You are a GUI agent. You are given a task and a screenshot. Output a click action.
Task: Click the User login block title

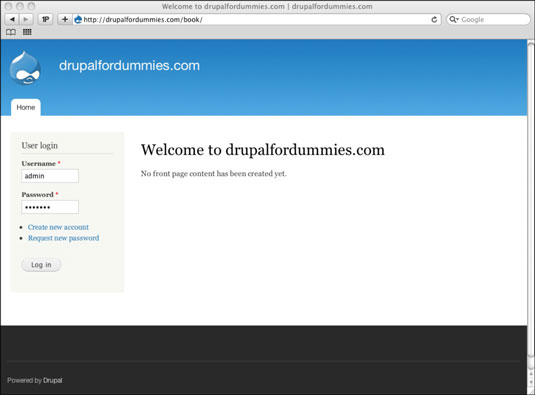pyautogui.click(x=40, y=146)
